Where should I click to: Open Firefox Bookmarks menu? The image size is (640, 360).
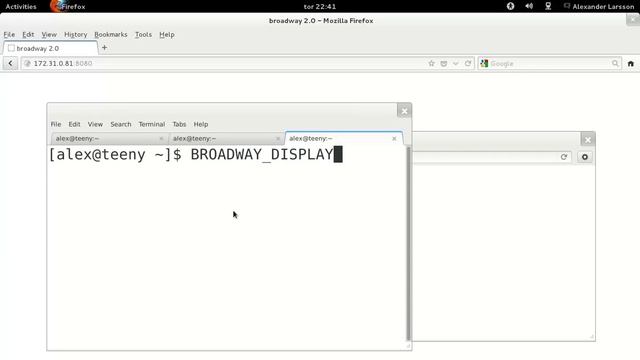(111, 35)
